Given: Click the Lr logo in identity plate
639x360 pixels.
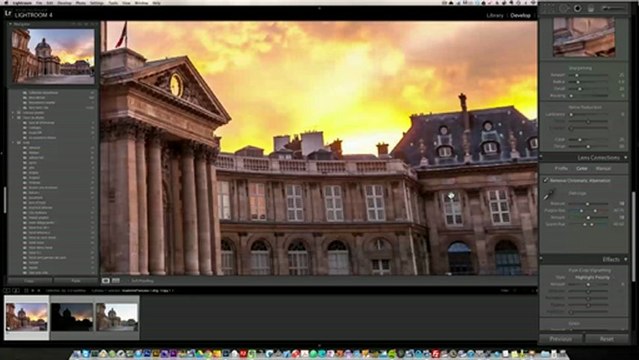Looking at the screenshot, I should (x=8, y=13).
